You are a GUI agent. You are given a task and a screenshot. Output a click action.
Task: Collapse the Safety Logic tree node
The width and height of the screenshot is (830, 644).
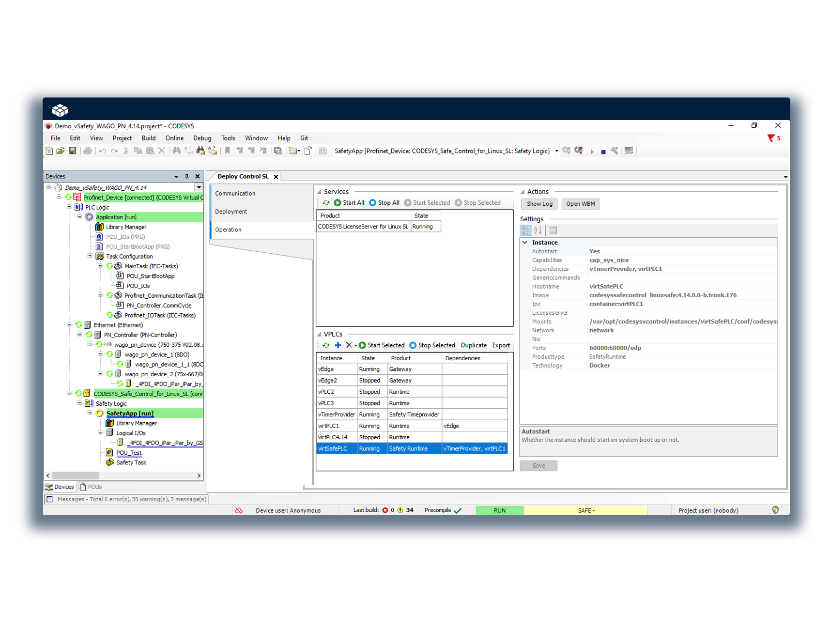(x=80, y=403)
